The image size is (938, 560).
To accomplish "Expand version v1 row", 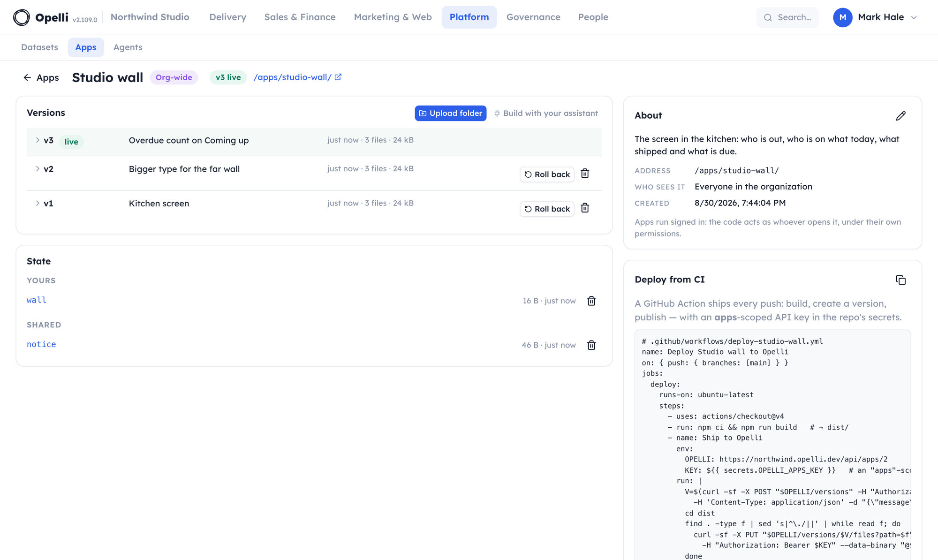I will click(x=38, y=203).
